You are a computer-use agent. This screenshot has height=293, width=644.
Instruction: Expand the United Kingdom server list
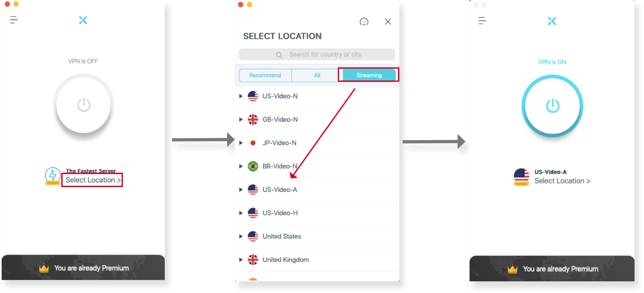click(241, 260)
